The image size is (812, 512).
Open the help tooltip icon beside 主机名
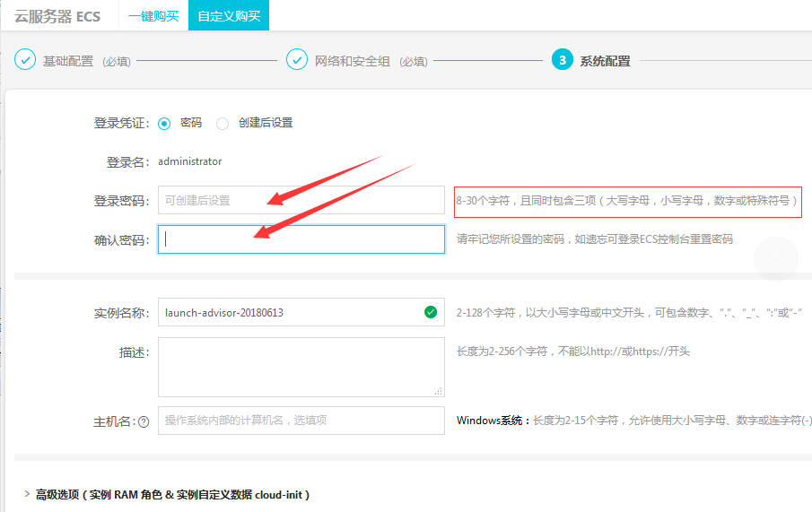144,421
